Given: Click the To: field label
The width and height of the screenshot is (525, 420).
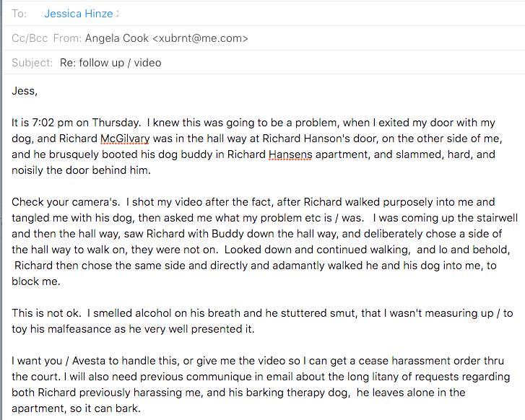Looking at the screenshot, I should coord(19,14).
